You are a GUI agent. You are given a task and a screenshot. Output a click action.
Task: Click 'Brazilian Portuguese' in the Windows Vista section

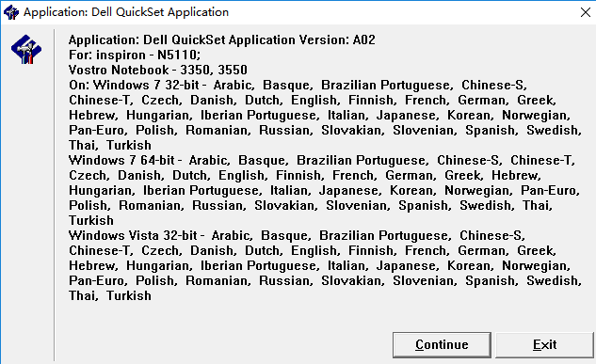(x=385, y=236)
